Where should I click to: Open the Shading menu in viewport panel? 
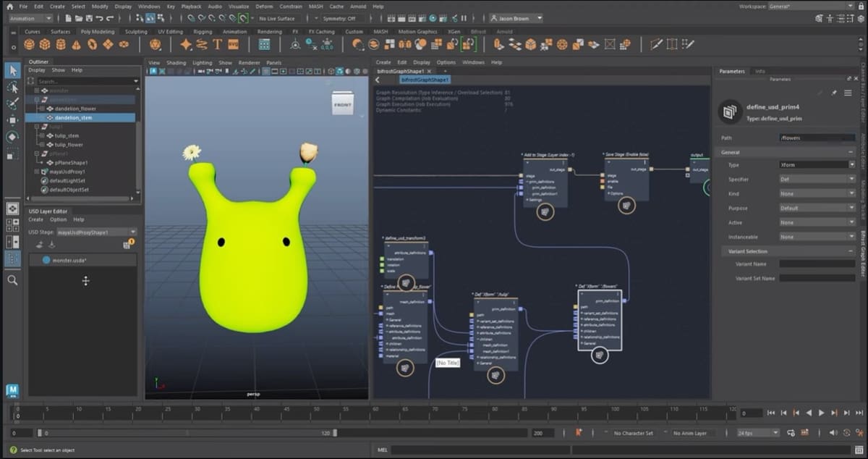pos(176,63)
